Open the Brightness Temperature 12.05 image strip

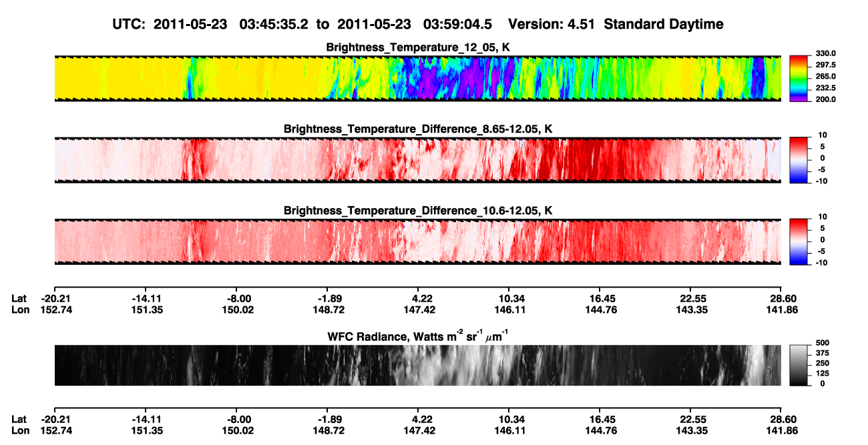pyautogui.click(x=417, y=78)
